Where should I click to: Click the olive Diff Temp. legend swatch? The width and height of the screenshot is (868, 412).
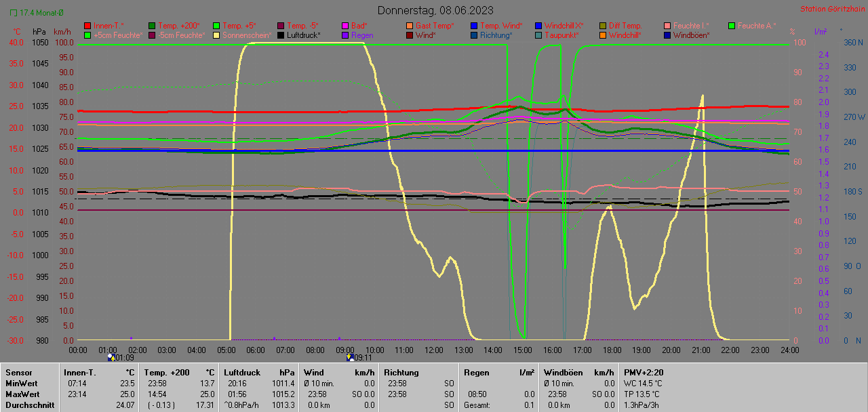click(603, 26)
